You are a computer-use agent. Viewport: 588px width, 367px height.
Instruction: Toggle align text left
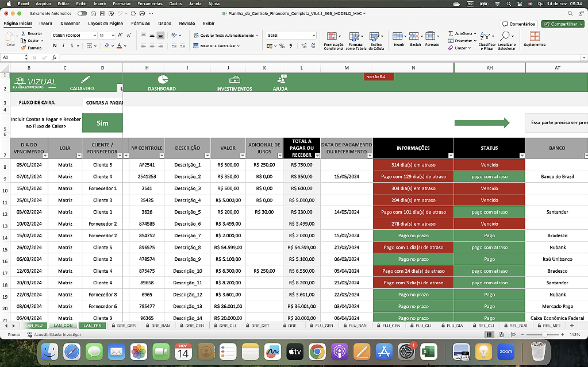143,46
